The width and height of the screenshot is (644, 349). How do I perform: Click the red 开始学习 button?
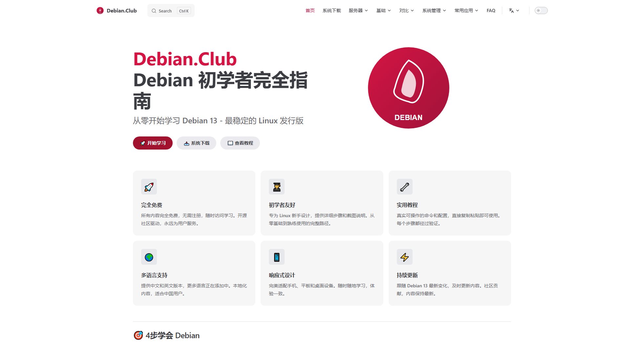pos(153,143)
